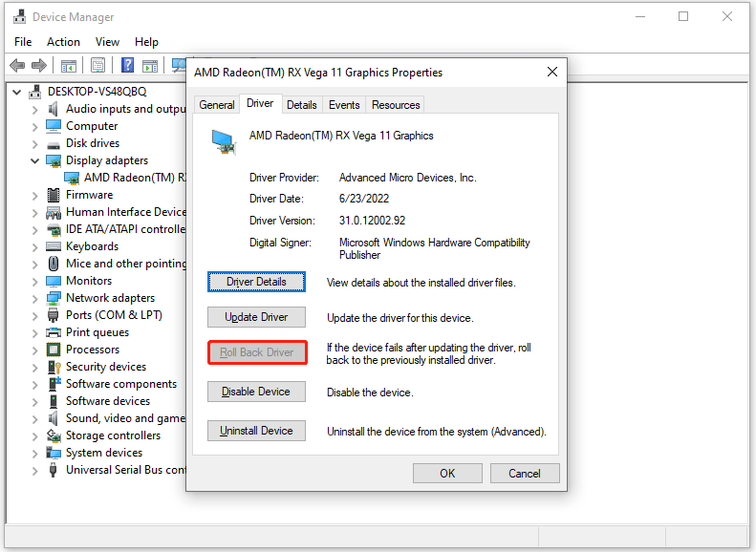Open the Help menu

[x=146, y=42]
